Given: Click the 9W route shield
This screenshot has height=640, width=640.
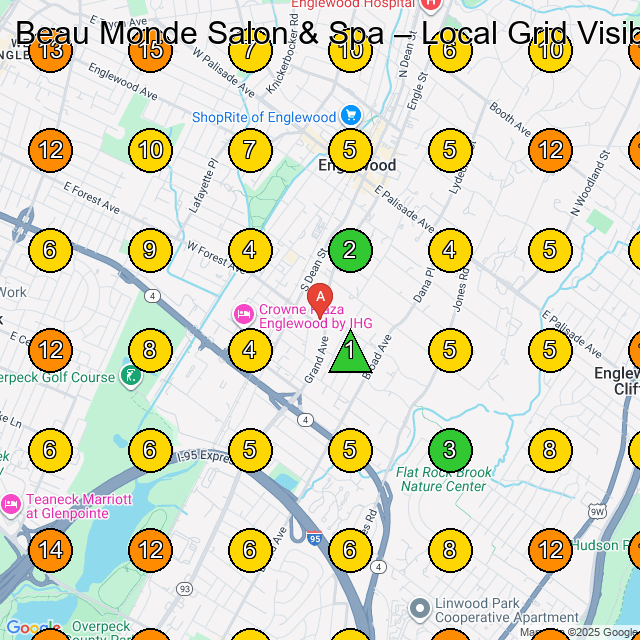Looking at the screenshot, I should (597, 512).
